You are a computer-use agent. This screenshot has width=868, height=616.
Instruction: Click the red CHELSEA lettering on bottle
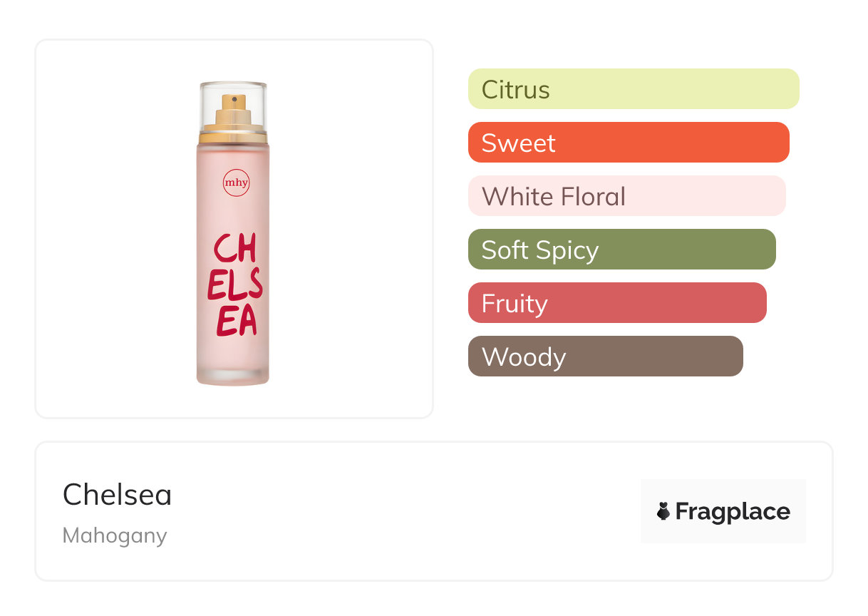235,285
